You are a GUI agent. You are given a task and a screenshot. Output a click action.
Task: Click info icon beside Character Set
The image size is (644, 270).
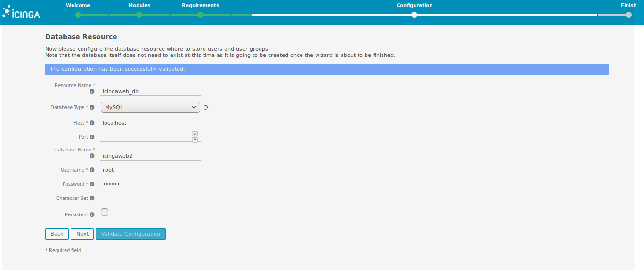92,198
